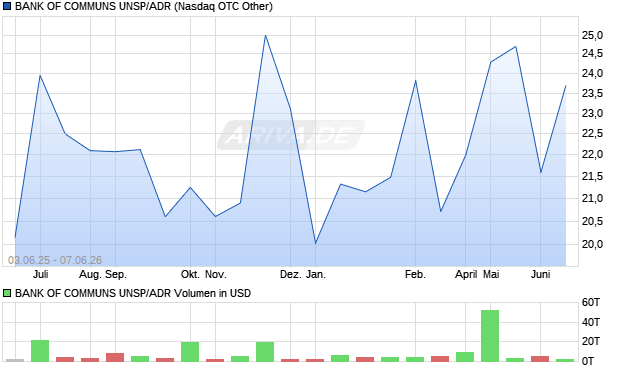Click the 'Nov.' month label
This screenshot has width=620, height=371.
coord(216,274)
